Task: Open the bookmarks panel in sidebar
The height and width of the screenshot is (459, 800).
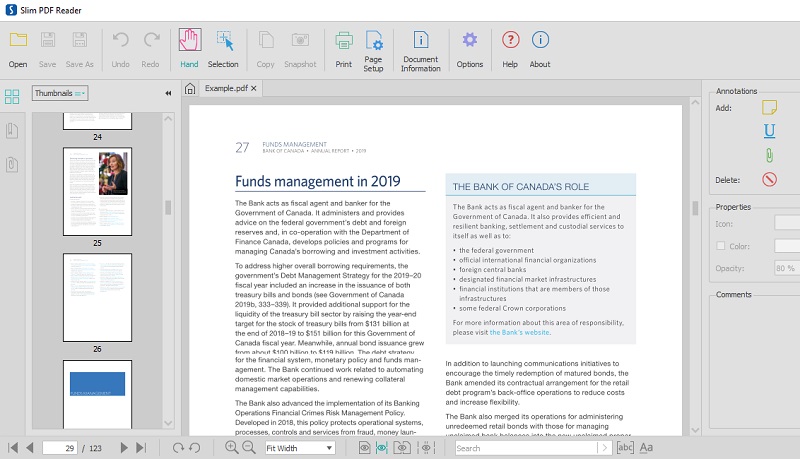Action: click(x=12, y=131)
